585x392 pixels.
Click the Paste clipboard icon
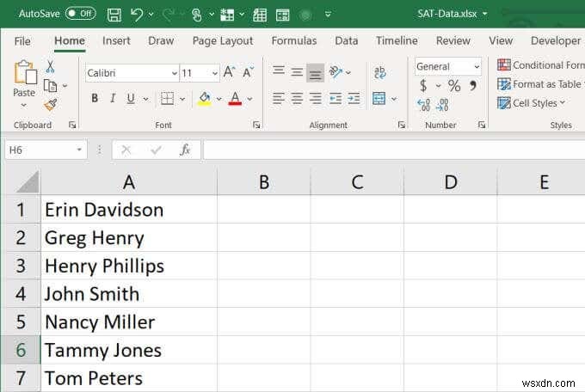click(x=25, y=72)
